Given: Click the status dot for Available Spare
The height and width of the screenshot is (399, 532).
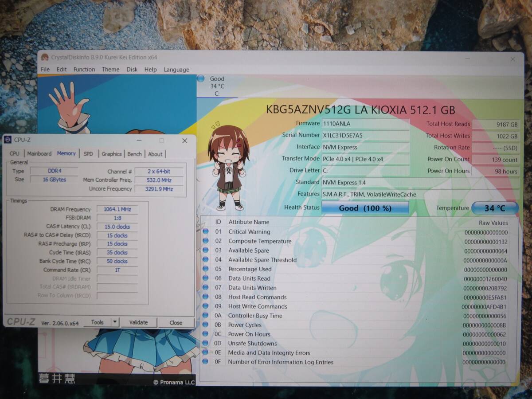Looking at the screenshot, I should 206,250.
